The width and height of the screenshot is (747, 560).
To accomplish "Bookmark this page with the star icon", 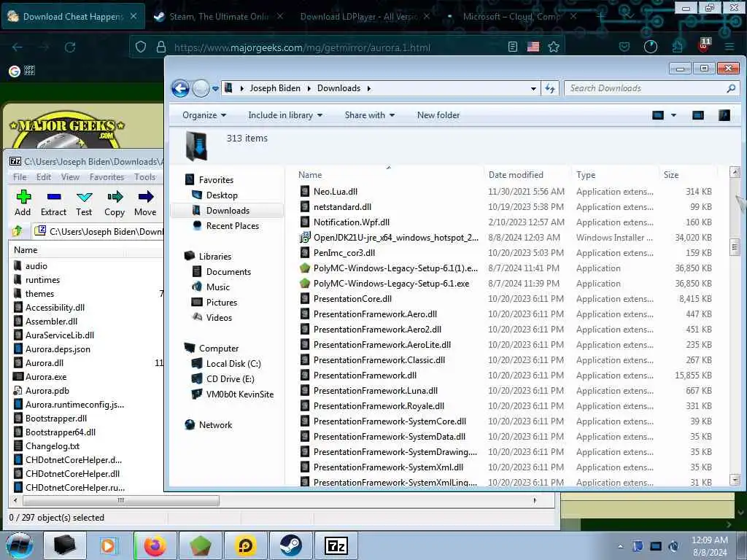I will coord(554,47).
